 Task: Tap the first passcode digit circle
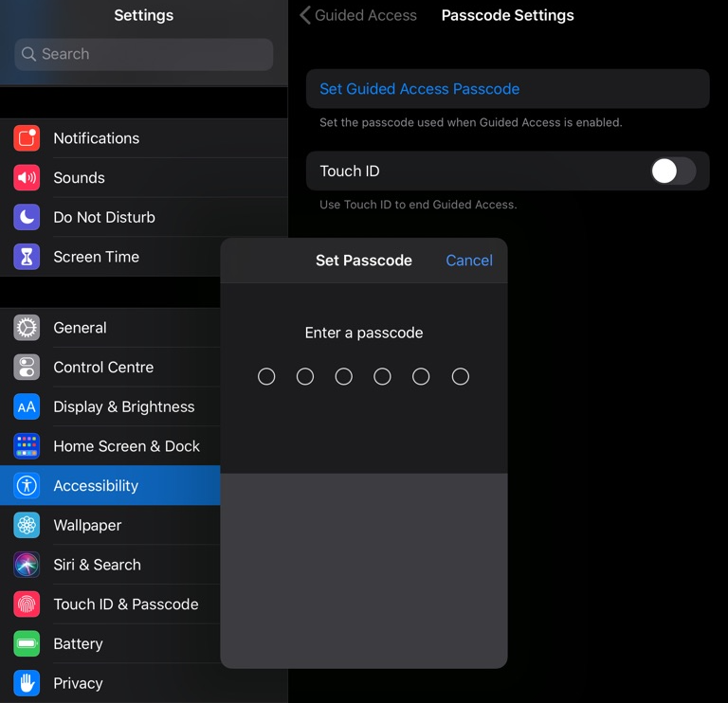(x=266, y=377)
